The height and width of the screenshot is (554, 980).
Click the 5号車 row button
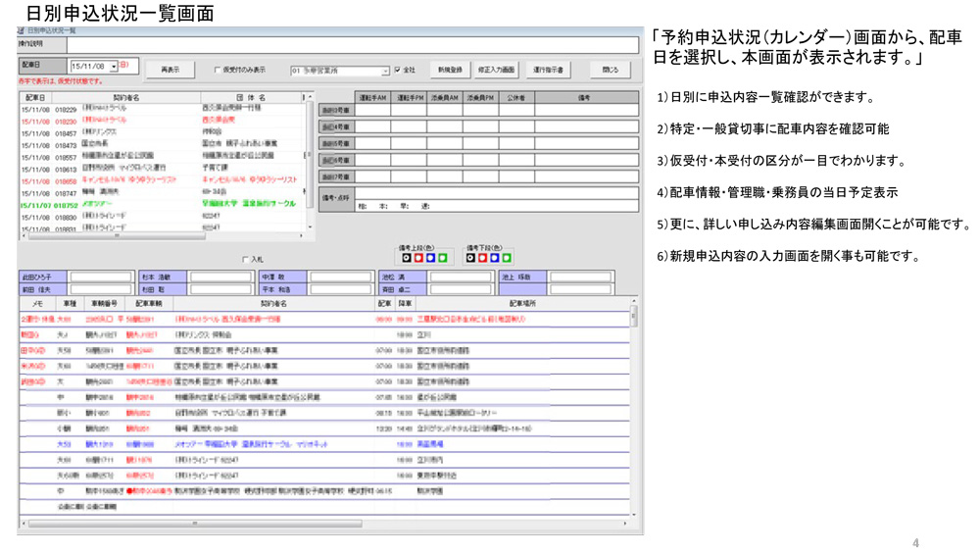pyautogui.click(x=336, y=144)
